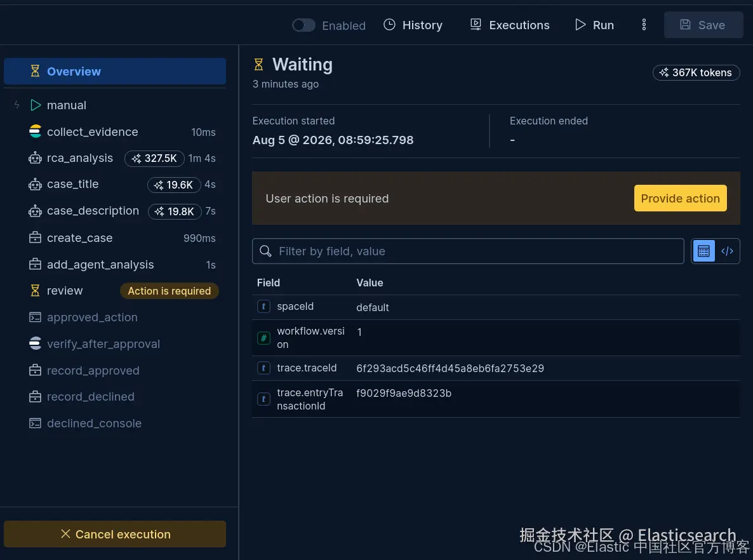Click the add_agent_analysis briefcase icon
Viewport: 753px width, 560px height.
pos(35,264)
